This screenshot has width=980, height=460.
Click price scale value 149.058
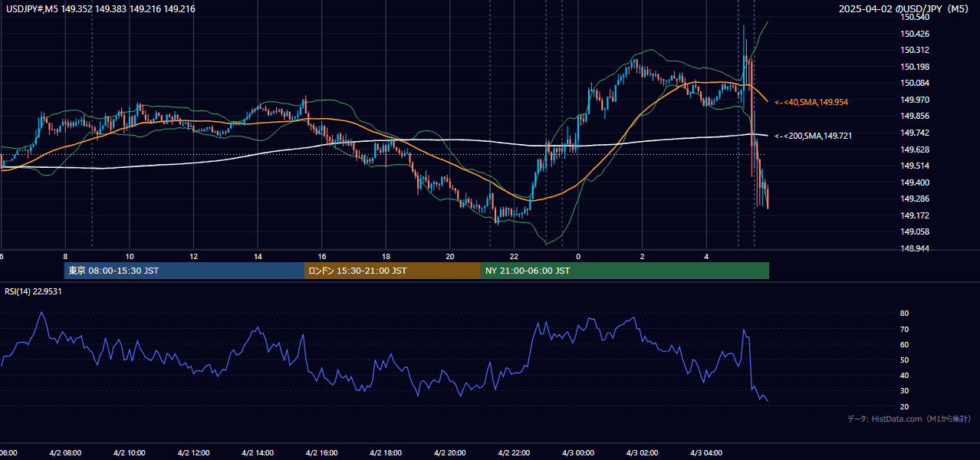pos(914,232)
